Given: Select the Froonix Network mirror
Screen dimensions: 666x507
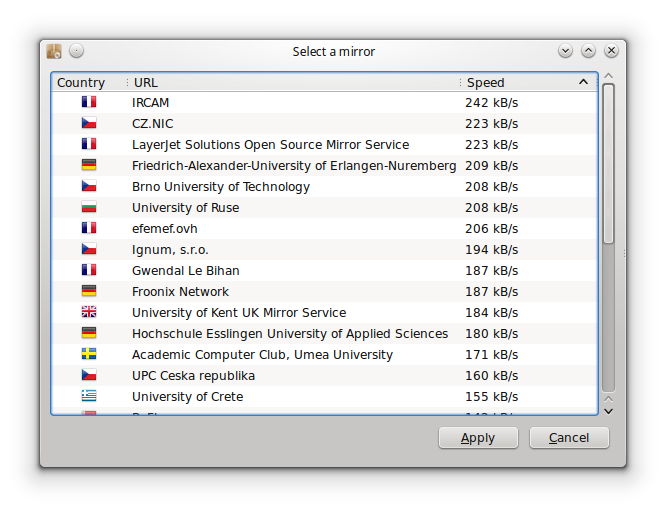Looking at the screenshot, I should [x=325, y=292].
